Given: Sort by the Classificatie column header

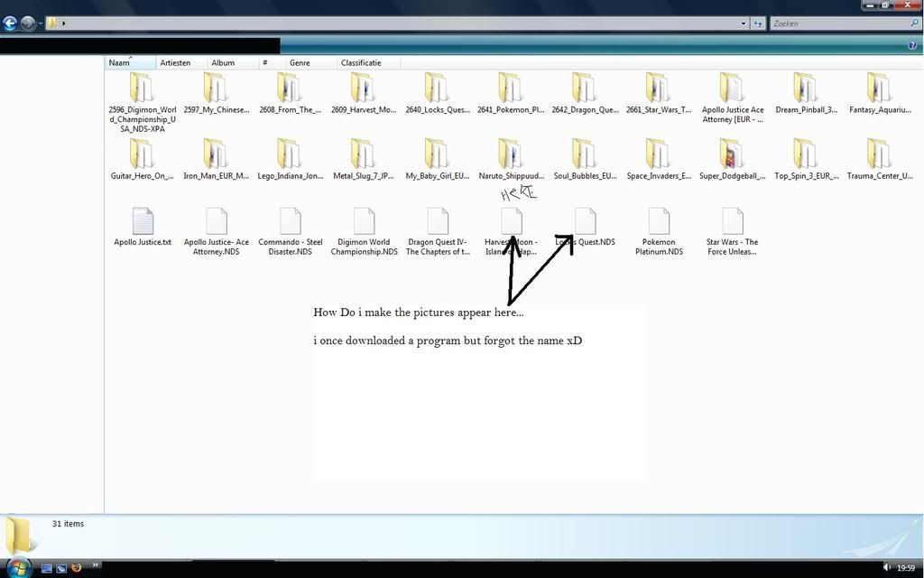Looking at the screenshot, I should pyautogui.click(x=369, y=62).
